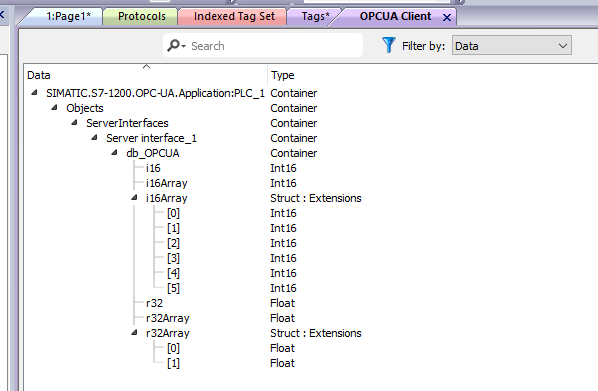Select the Objects tree item
Screen dimensions: 598x391
(85, 108)
